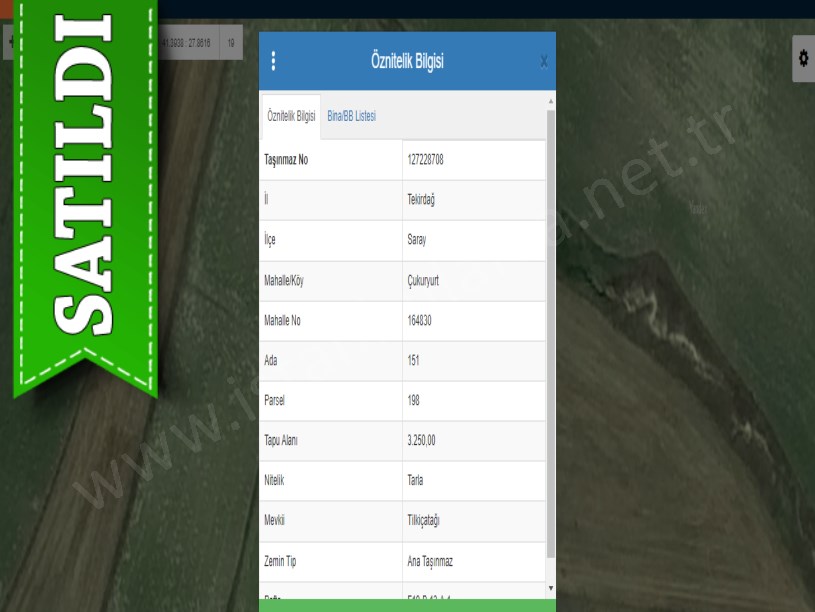The image size is (815, 612).
Task: Click the scrollbar down arrow in the panel
Action: [550, 588]
